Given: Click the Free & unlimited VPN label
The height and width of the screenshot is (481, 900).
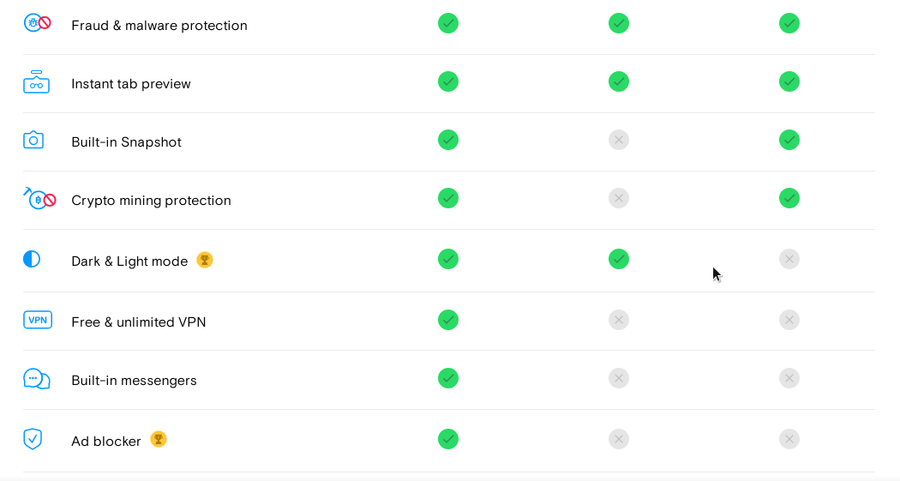Looking at the screenshot, I should [x=138, y=322].
